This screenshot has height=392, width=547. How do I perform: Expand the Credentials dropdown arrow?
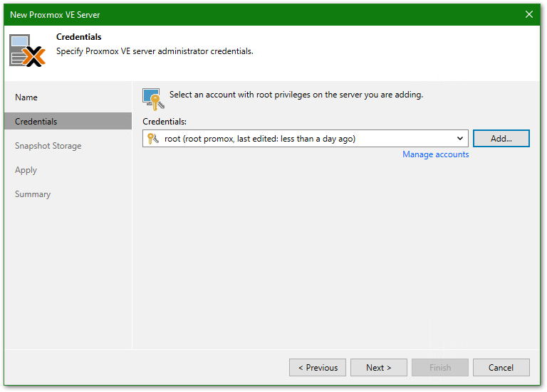click(460, 139)
